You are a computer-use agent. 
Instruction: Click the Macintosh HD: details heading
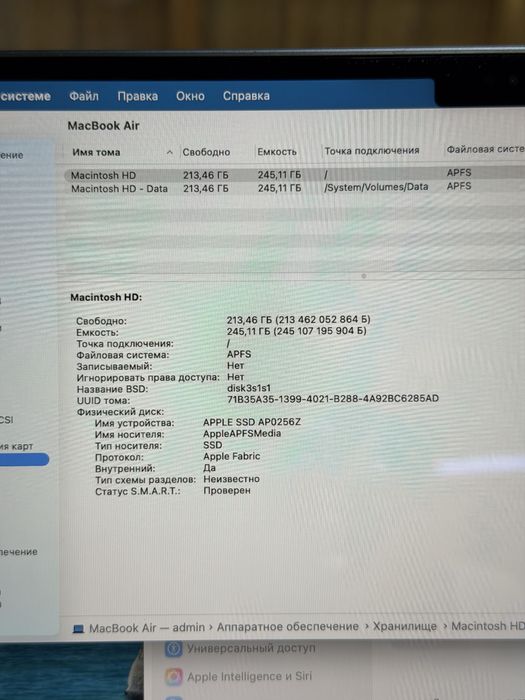point(106,297)
